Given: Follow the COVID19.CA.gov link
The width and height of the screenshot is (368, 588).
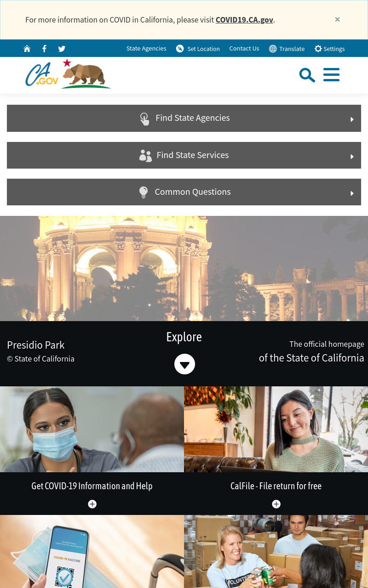Looking at the screenshot, I should [x=244, y=20].
